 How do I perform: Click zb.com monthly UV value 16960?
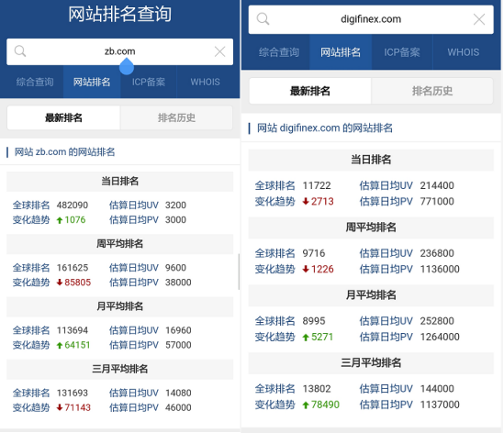pos(178,330)
